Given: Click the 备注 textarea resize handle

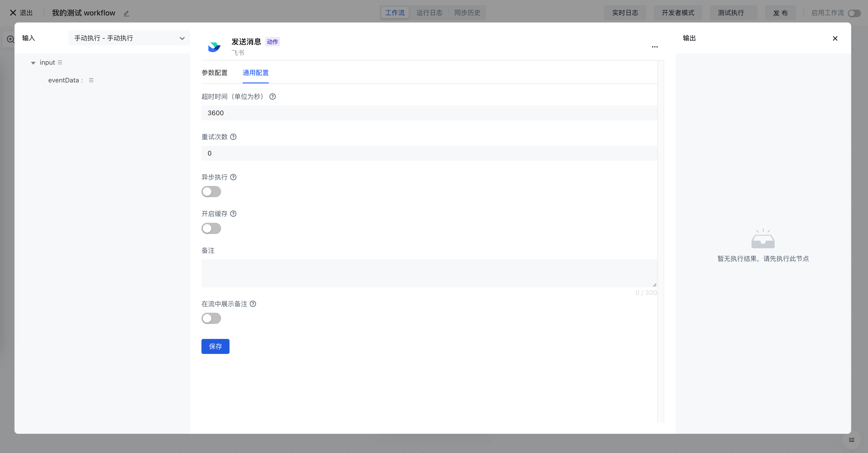Looking at the screenshot, I should point(654,285).
